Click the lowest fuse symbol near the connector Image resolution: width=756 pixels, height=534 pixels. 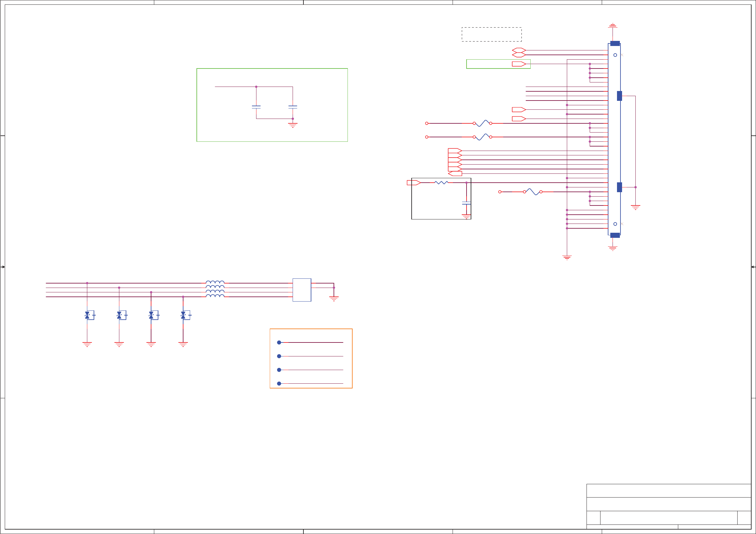[x=533, y=192]
